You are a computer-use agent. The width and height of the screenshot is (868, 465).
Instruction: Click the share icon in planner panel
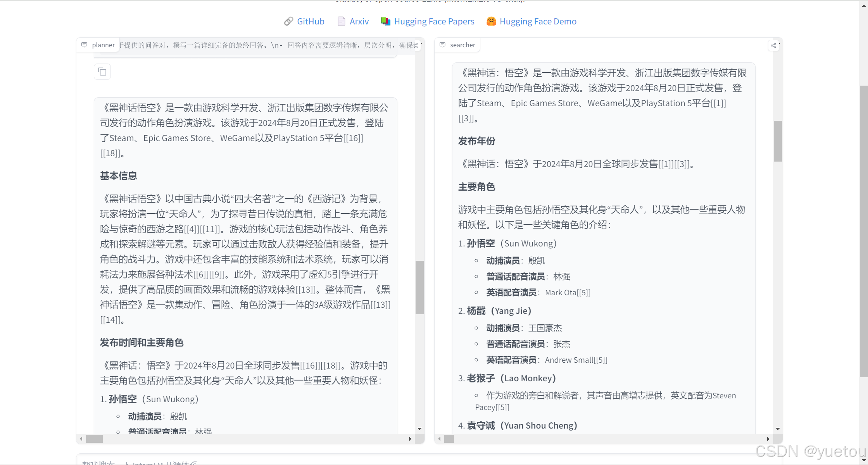[416, 45]
